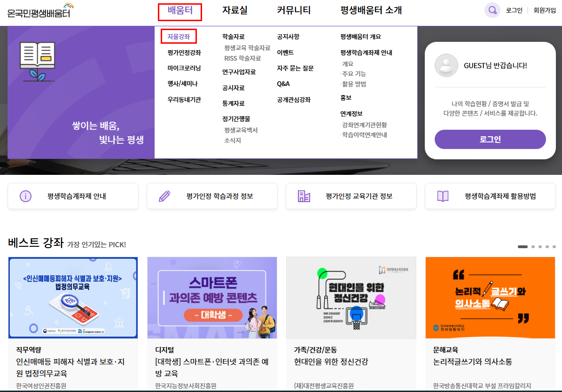562x392 pixels.
Task: Open 연계정보 menu item
Action: [x=351, y=114]
